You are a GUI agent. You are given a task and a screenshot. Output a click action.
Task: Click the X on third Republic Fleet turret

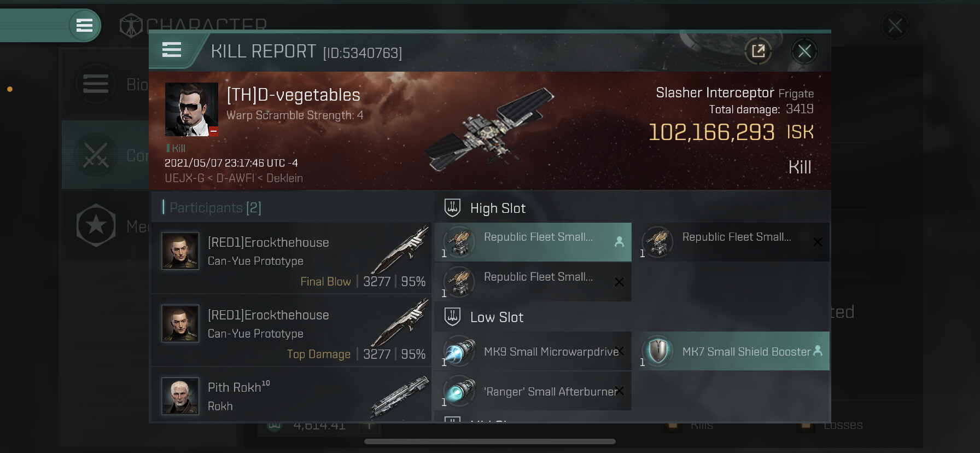(x=619, y=282)
